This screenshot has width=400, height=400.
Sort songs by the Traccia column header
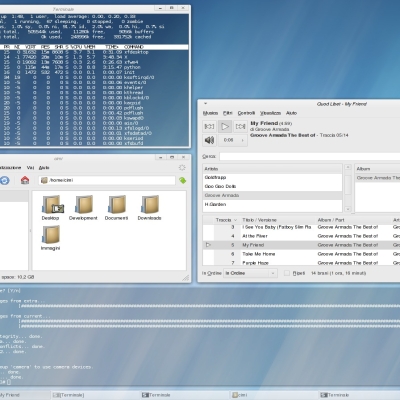226,220
